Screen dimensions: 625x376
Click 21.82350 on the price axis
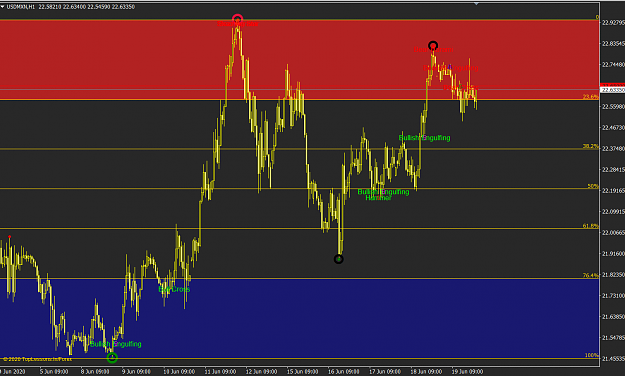(613, 275)
